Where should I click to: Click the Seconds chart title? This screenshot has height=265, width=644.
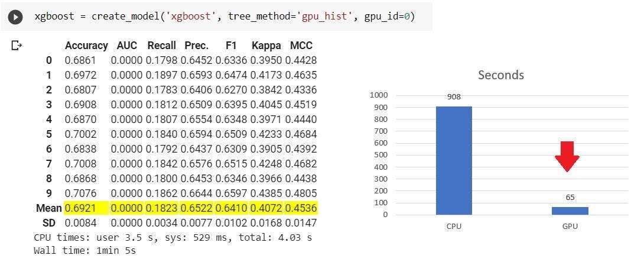pyautogui.click(x=500, y=75)
